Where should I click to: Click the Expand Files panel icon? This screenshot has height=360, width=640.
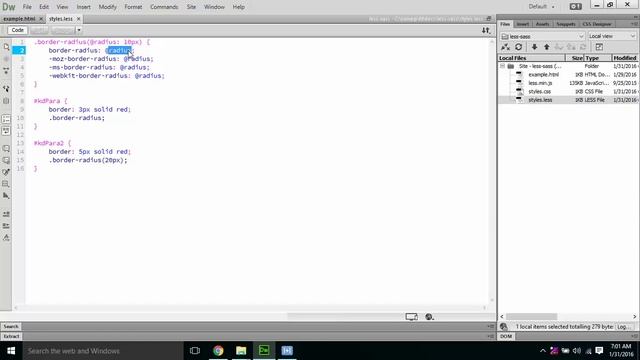click(599, 47)
